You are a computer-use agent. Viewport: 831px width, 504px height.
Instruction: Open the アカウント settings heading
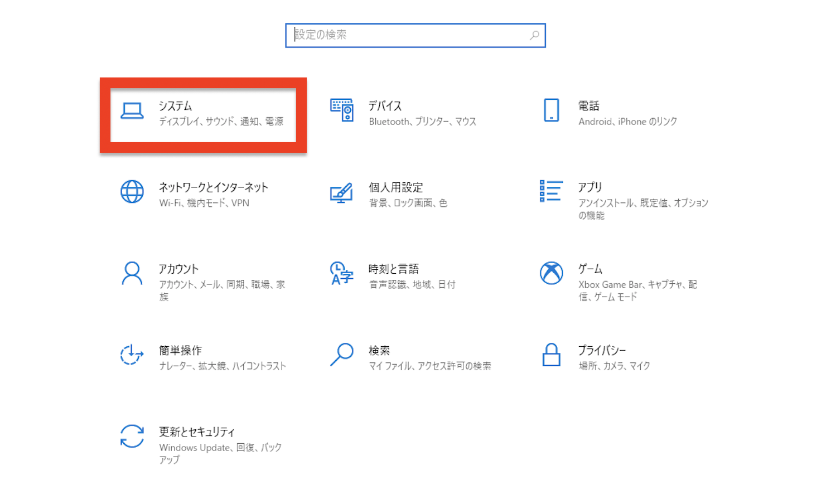pos(178,269)
